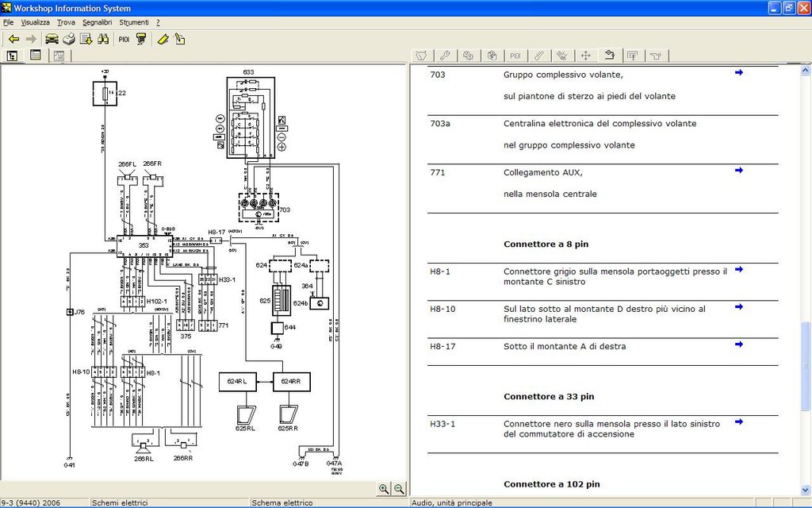Image resolution: width=812 pixels, height=508 pixels.
Task: Click the 624RR box in the diagram
Action: coord(291,382)
